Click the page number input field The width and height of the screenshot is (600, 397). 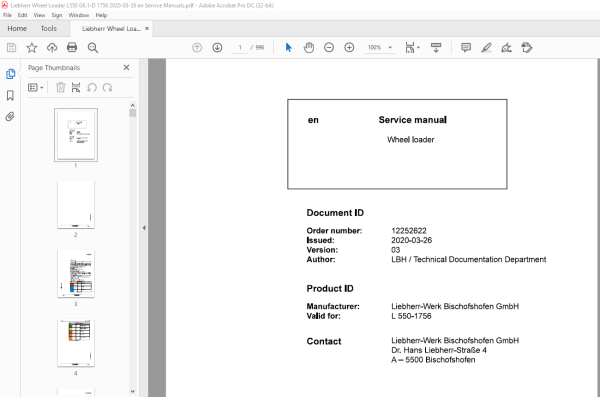(x=240, y=47)
